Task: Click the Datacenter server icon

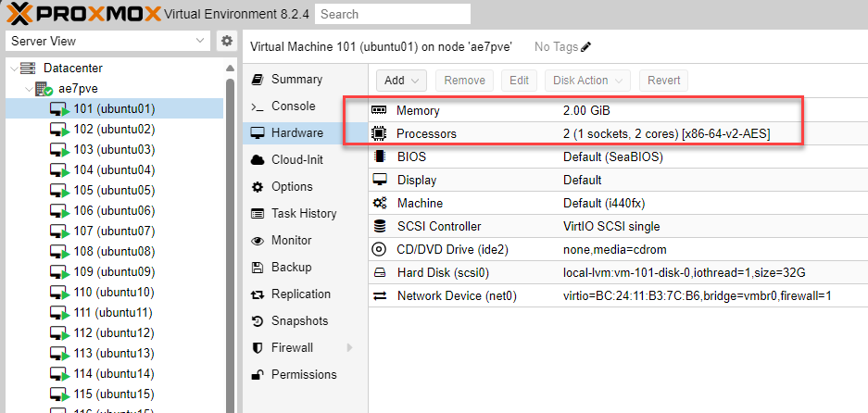Action: pyautogui.click(x=28, y=69)
